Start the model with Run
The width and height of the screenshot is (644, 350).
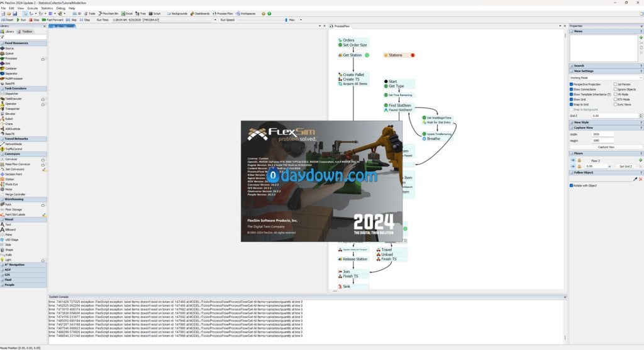pyautogui.click(x=21, y=19)
